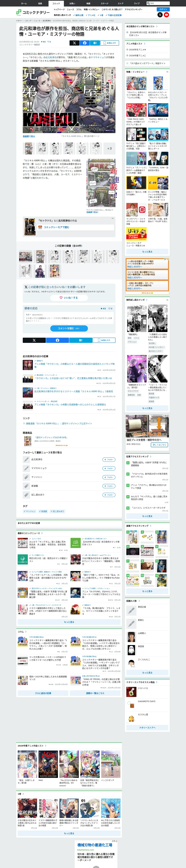Share on Facebook via the button under the headline
This screenshot has height=868, width=186.
pos(85,43)
